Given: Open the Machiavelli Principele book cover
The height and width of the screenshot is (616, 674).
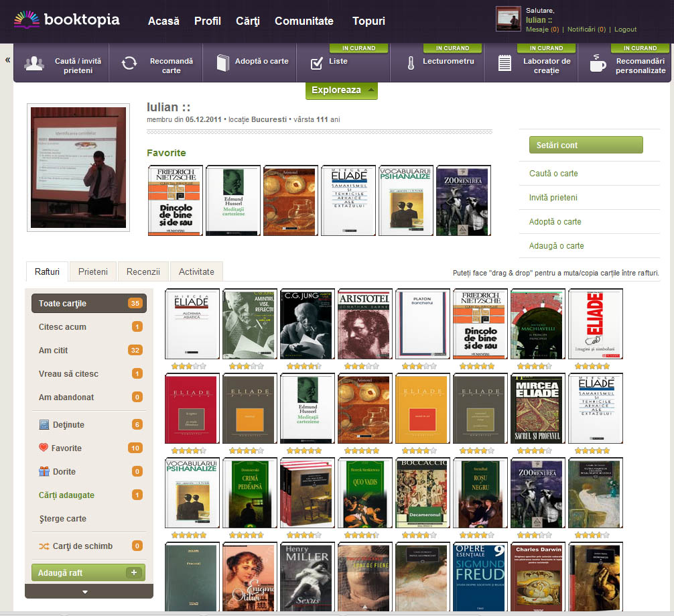Looking at the screenshot, I should [x=538, y=324].
